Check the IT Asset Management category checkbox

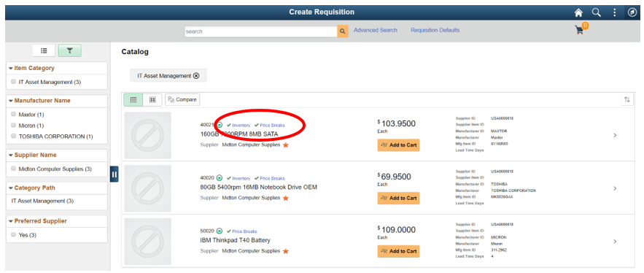14,82
